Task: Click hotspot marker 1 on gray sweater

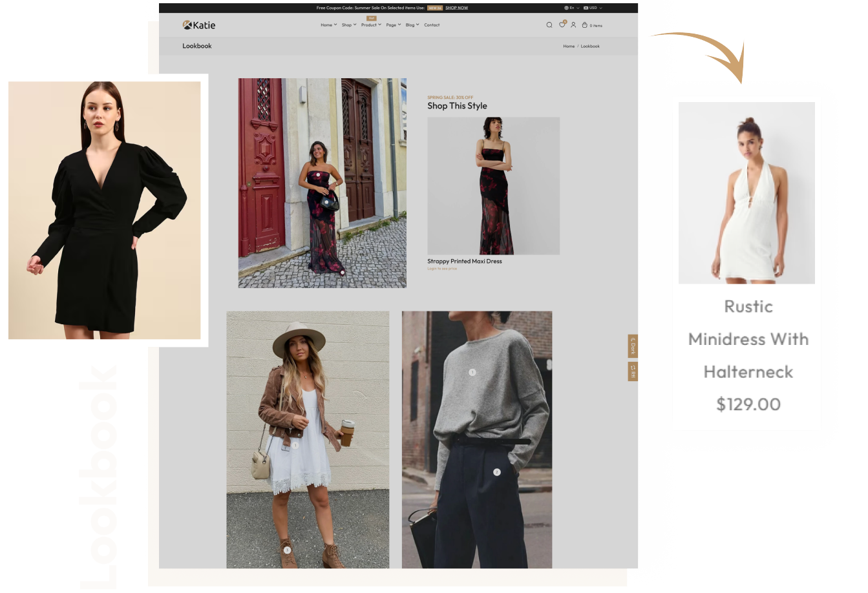Action: 472,372
